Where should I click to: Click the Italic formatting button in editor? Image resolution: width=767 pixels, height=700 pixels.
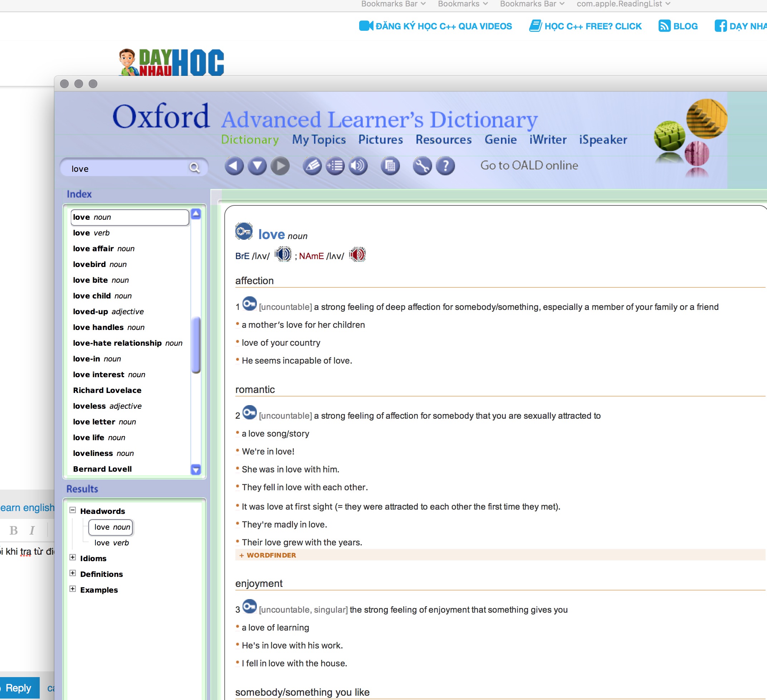click(32, 530)
